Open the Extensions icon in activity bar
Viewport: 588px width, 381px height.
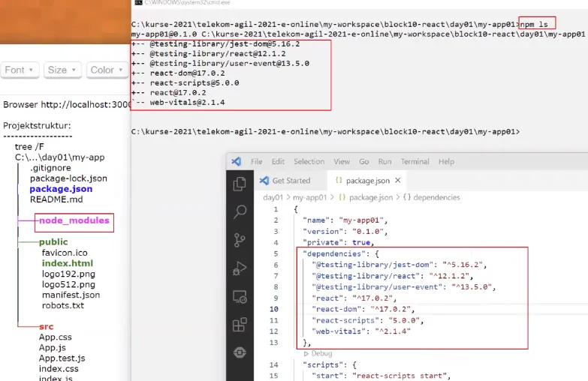pos(240,325)
